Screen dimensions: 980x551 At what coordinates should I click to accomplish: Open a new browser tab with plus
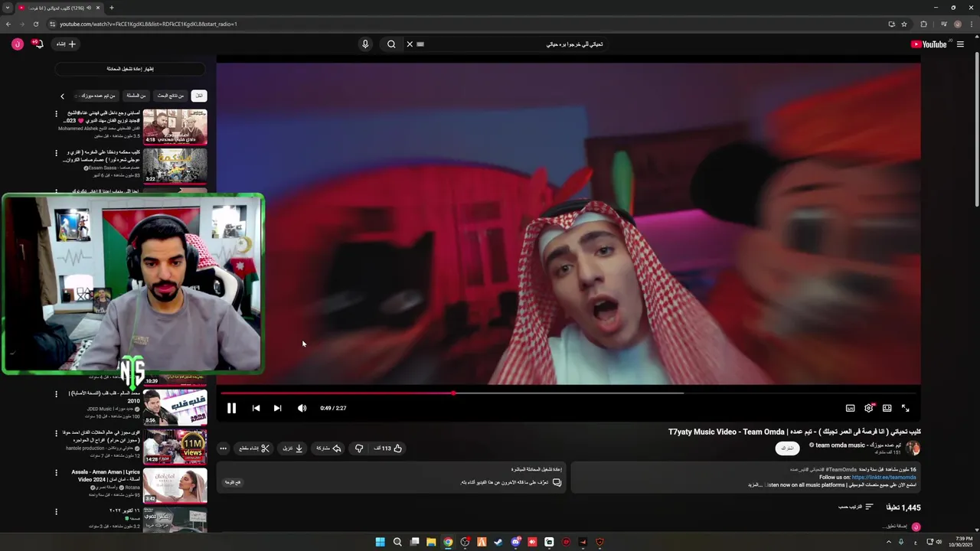click(x=112, y=8)
